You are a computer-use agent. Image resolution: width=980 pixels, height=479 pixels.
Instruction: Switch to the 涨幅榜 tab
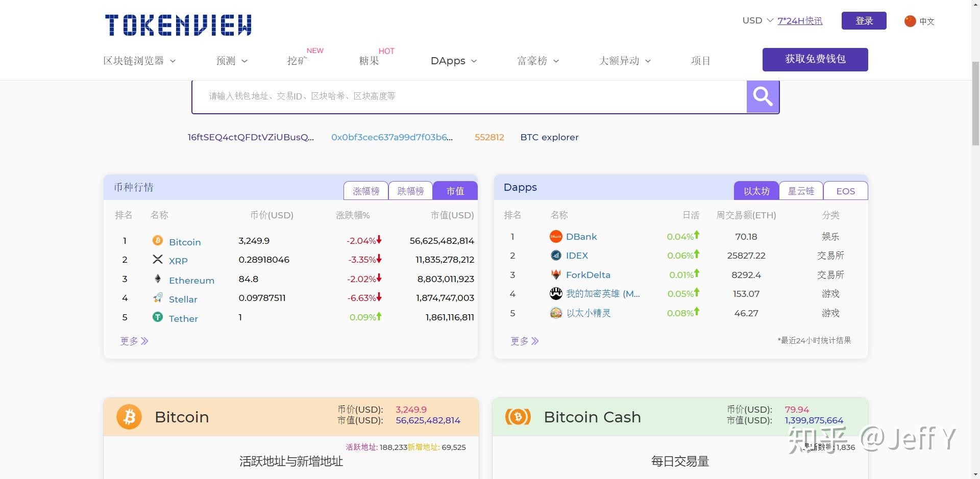point(366,191)
